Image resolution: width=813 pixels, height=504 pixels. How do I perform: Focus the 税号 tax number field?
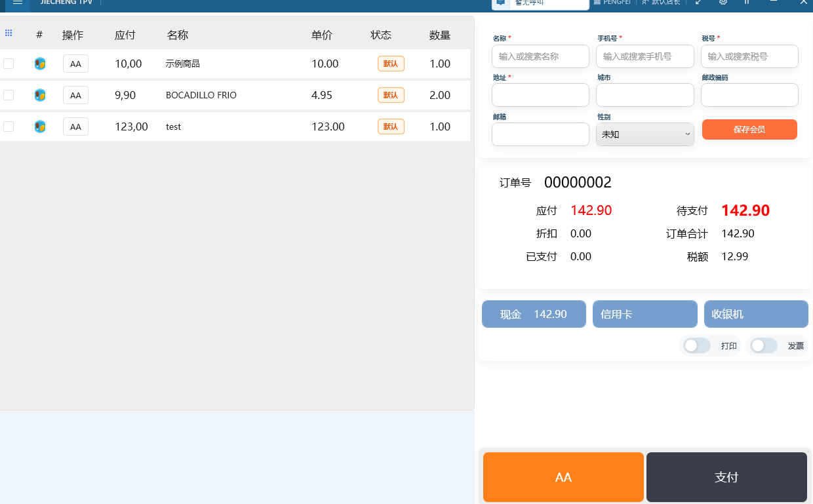[x=749, y=56]
